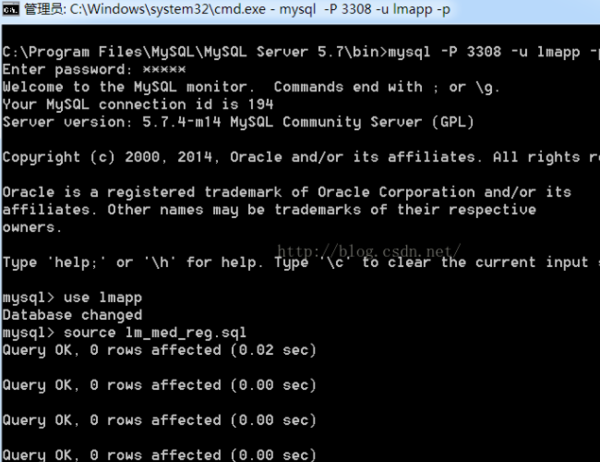Image resolution: width=600 pixels, height=462 pixels.
Task: Click the window title bar text
Action: pos(230,10)
